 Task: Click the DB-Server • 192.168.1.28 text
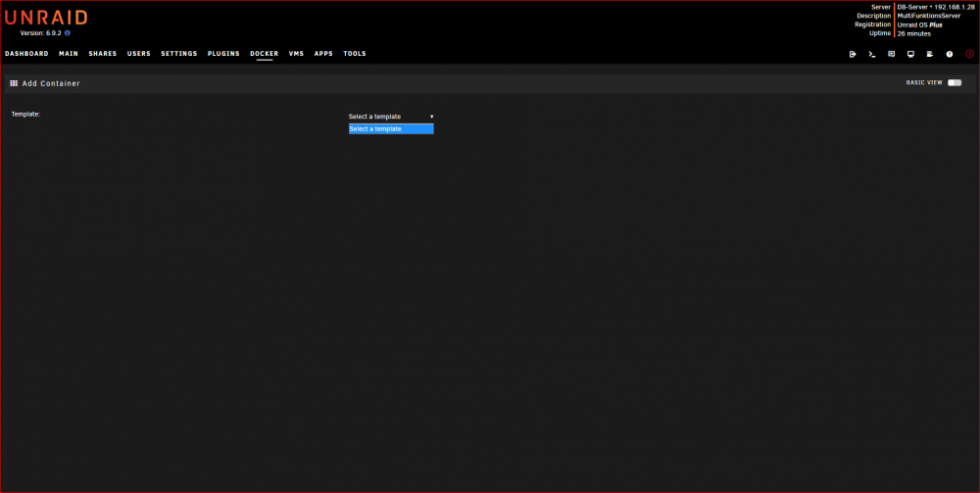coord(936,7)
